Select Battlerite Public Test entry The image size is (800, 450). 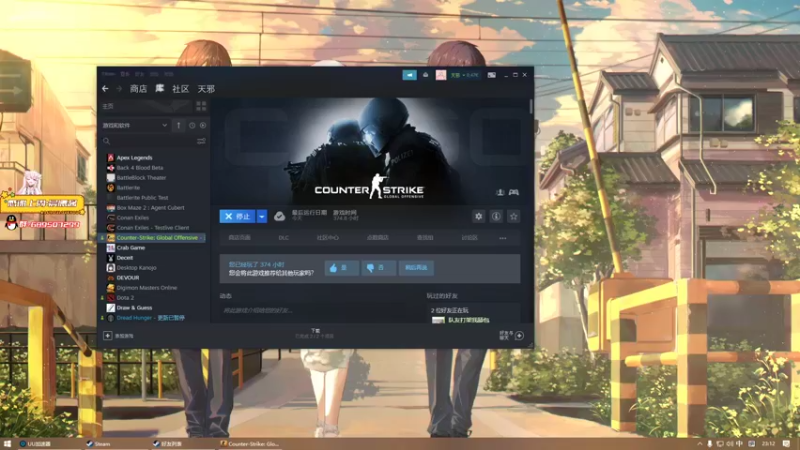[142, 197]
